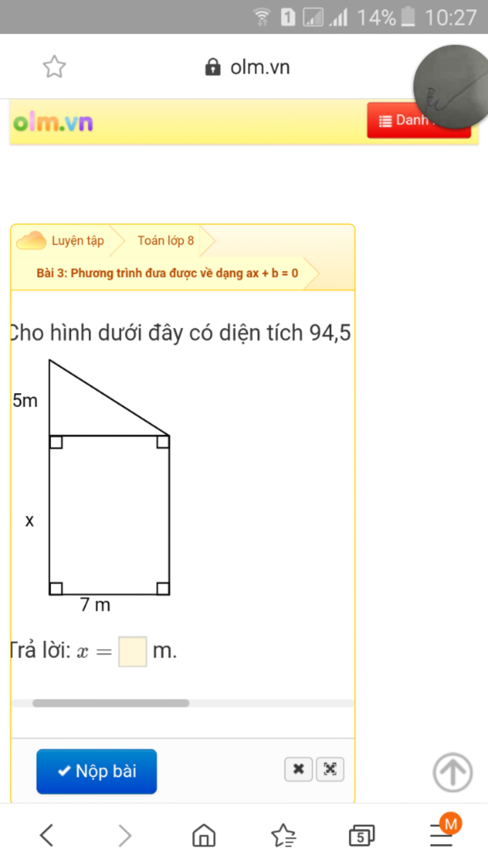This screenshot has width=488, height=868.
Task: Open the olm.vn site logo
Action: [53, 123]
